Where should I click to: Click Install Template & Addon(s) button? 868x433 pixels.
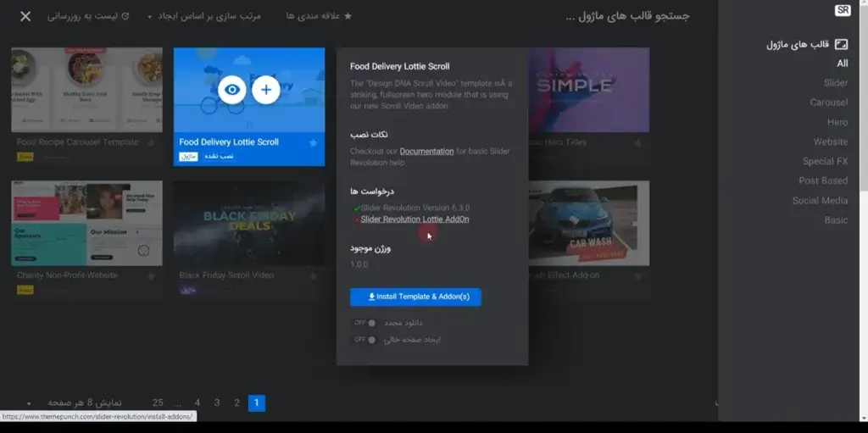pyautogui.click(x=415, y=297)
